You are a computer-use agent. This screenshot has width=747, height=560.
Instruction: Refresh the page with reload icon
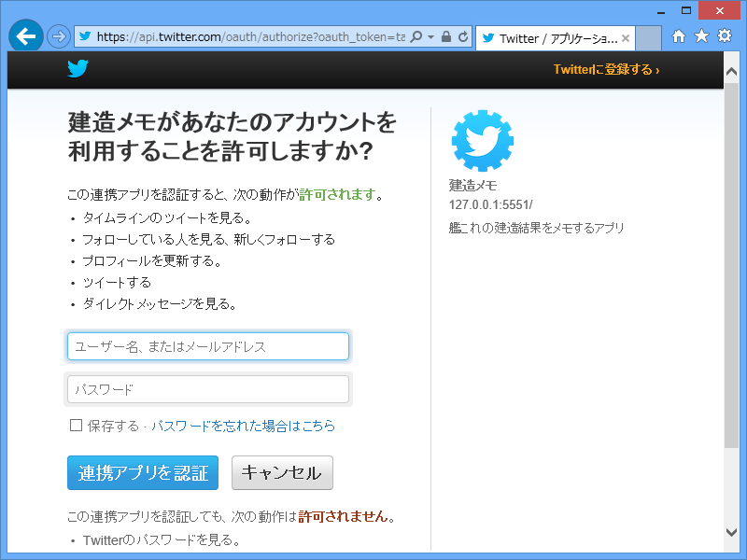[x=462, y=36]
